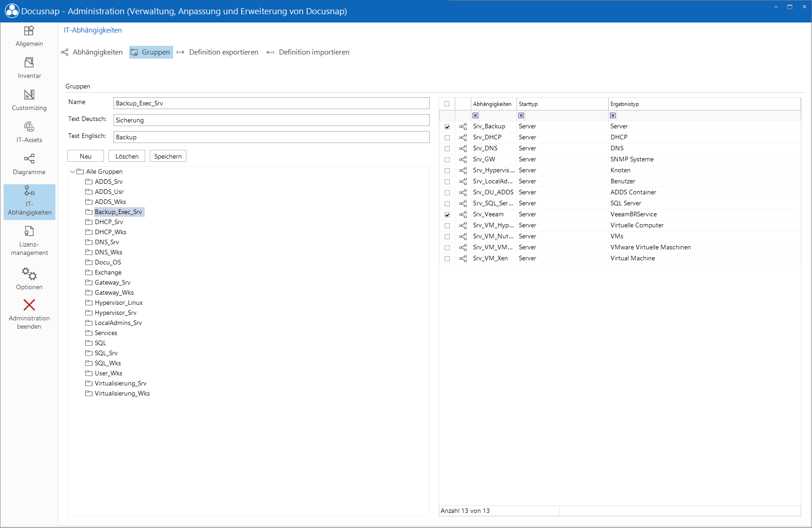Open the Inventar sidebar section
This screenshot has height=528, width=812.
point(29,68)
